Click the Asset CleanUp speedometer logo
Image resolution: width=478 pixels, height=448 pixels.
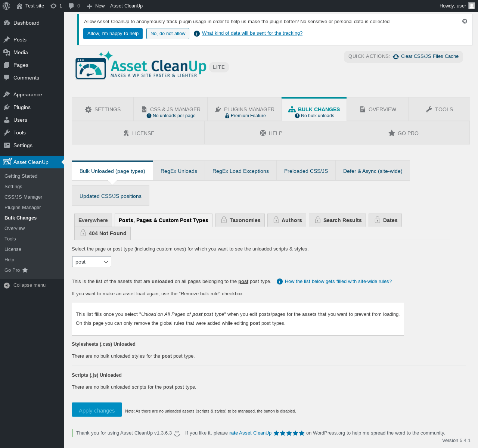91,68
